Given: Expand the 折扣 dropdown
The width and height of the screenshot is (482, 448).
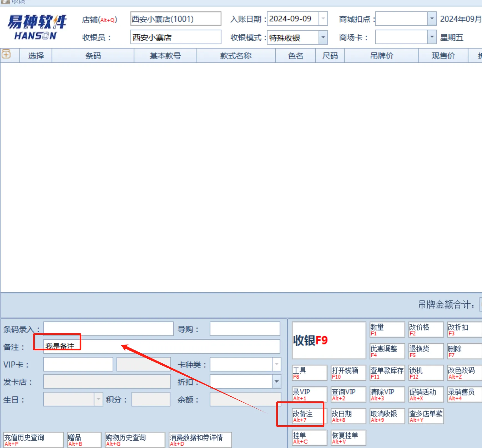Looking at the screenshot, I should [276, 381].
